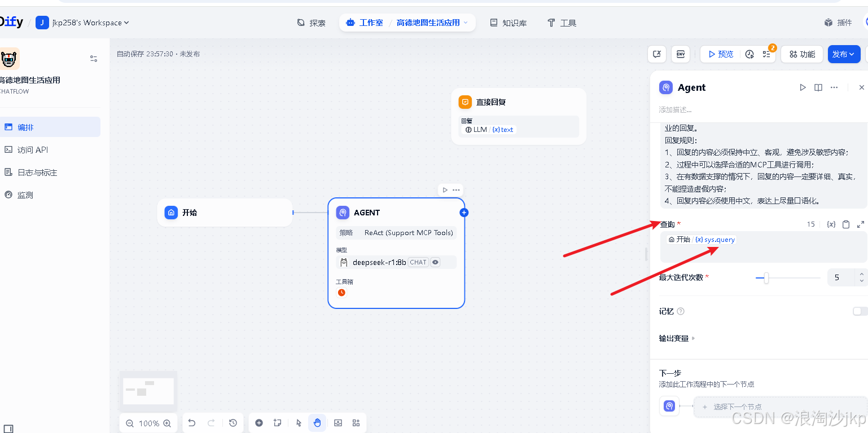Viewport: 868px width, 433px height.
Task: Open the help book icon in Agent panel
Action: [818, 87]
